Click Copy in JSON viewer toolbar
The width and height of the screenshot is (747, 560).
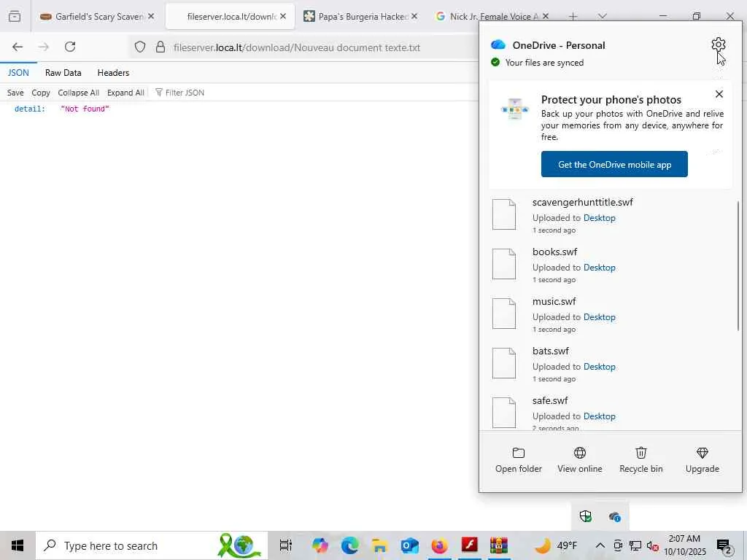pos(41,93)
